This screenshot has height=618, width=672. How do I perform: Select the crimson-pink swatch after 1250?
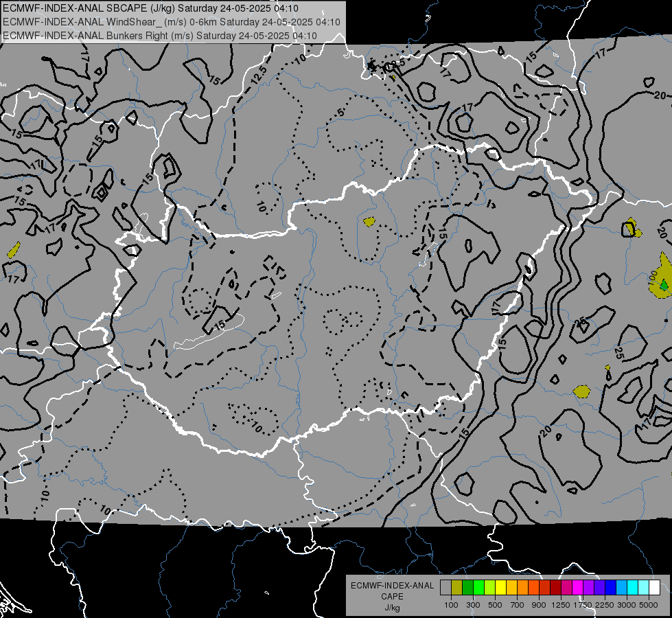566,587
